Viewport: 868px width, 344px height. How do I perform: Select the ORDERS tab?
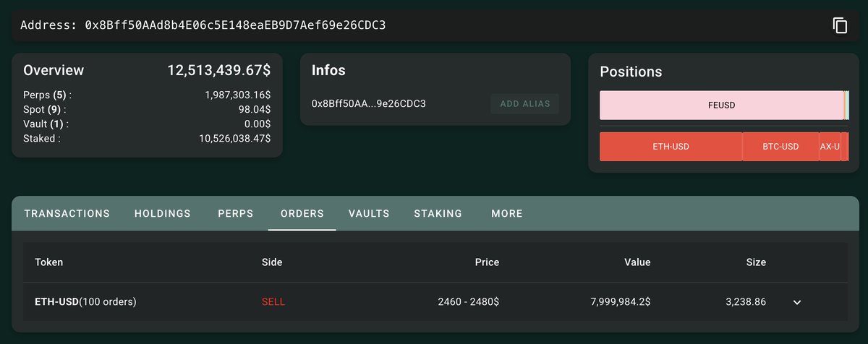[302, 214]
